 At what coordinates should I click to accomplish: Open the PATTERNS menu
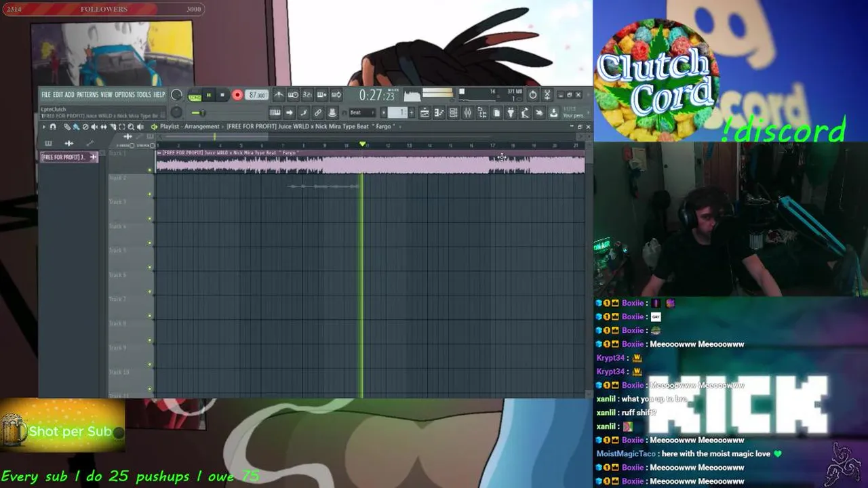coord(87,95)
